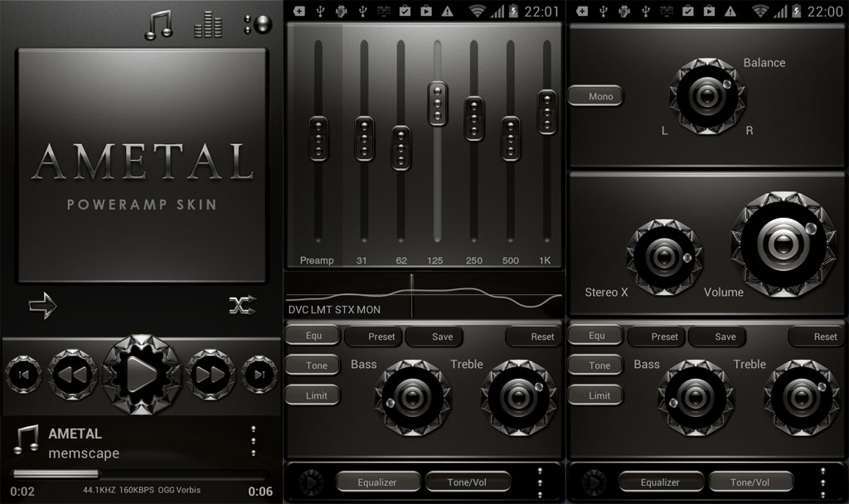Click the frequency response curve display

424,296
